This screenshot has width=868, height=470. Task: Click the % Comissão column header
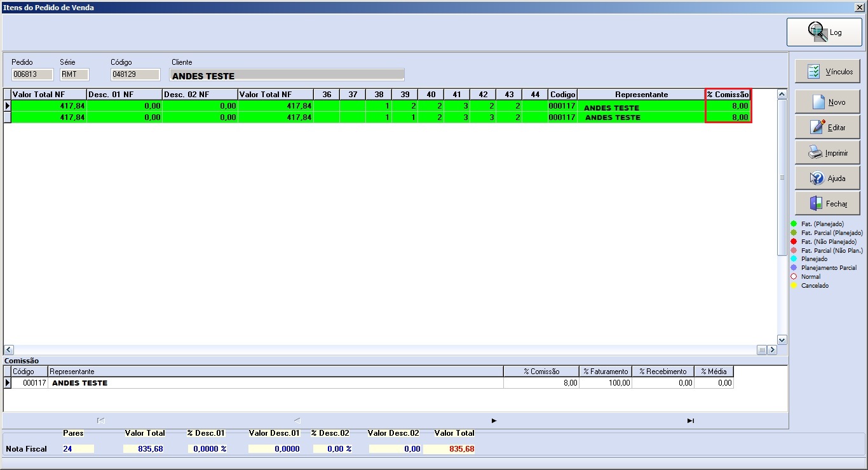click(728, 95)
